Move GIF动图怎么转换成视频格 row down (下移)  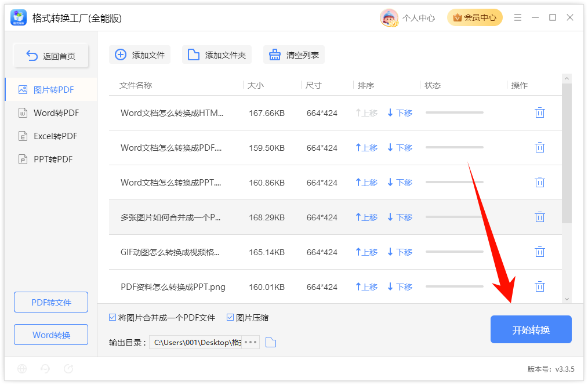[400, 252]
